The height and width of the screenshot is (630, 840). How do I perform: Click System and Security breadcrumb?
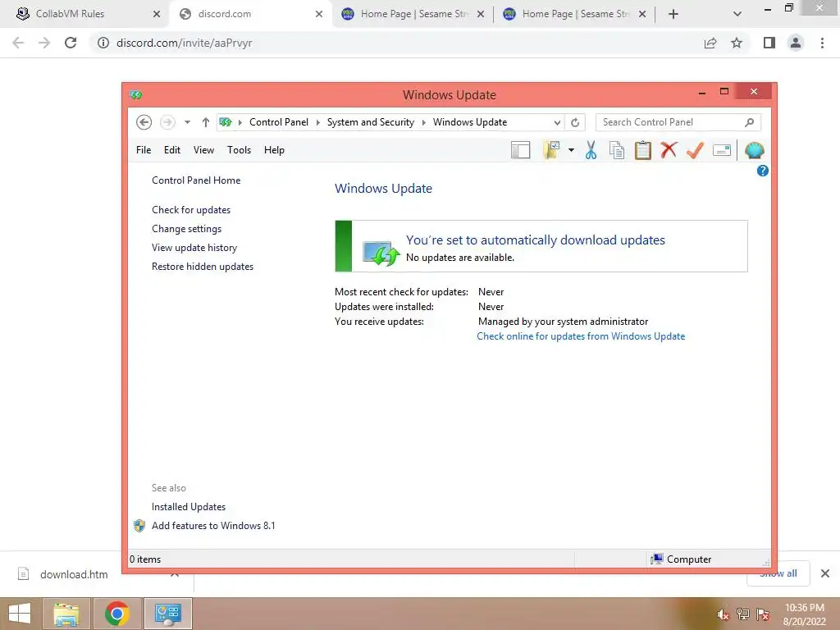tap(371, 122)
